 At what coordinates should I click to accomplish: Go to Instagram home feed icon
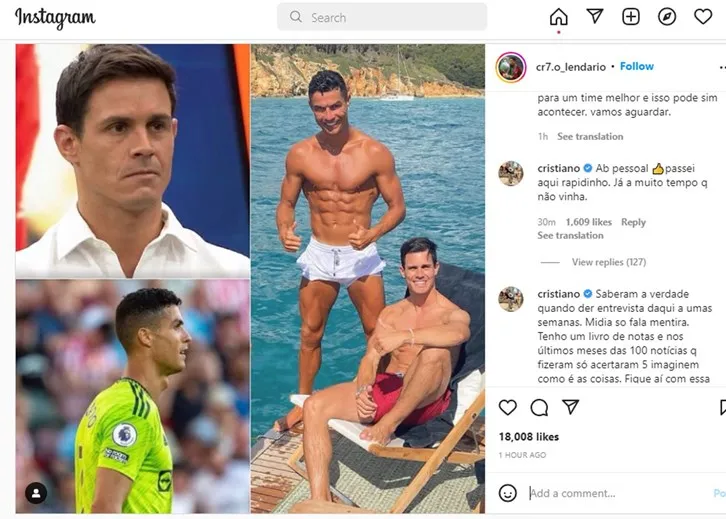[x=559, y=16]
